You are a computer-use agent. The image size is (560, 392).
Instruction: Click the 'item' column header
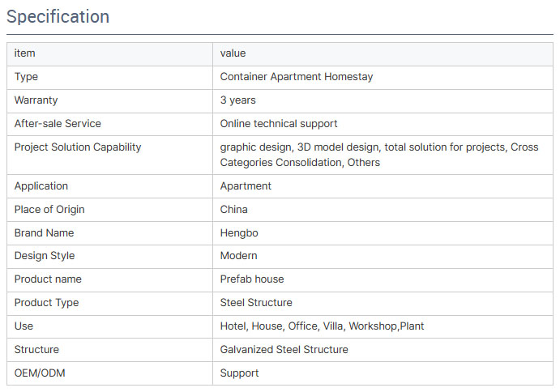(25, 53)
